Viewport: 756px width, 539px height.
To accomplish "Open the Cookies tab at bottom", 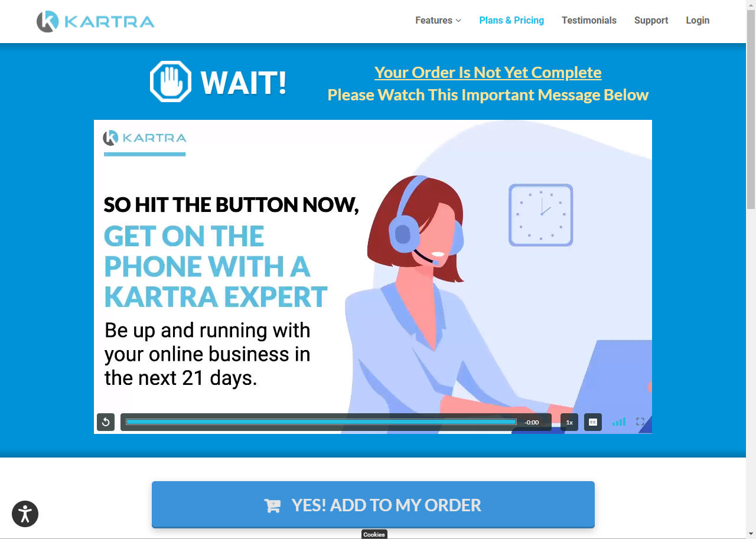I will [x=374, y=534].
